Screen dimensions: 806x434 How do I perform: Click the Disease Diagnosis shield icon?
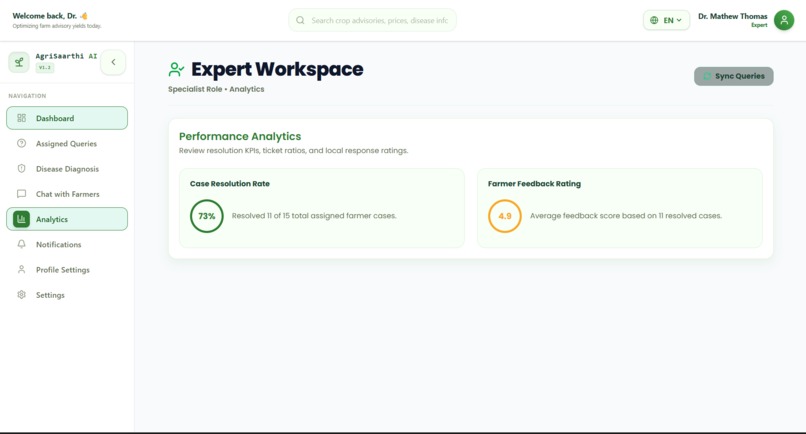[22, 169]
